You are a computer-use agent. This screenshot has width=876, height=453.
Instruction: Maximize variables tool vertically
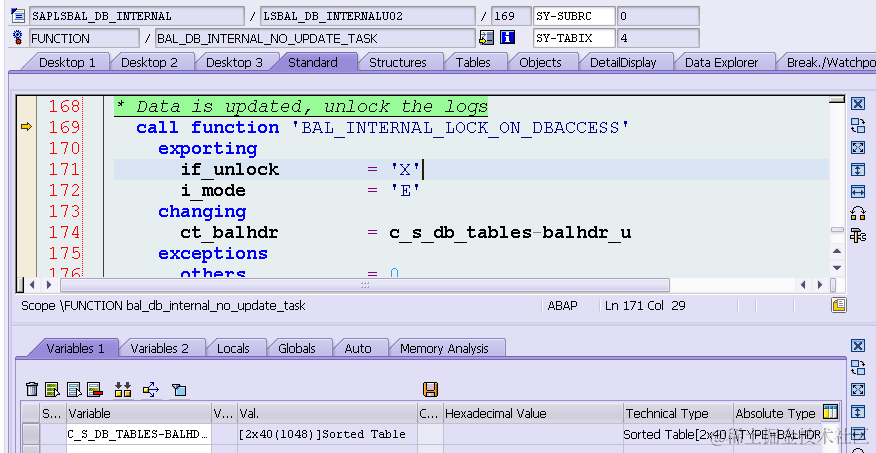click(858, 412)
